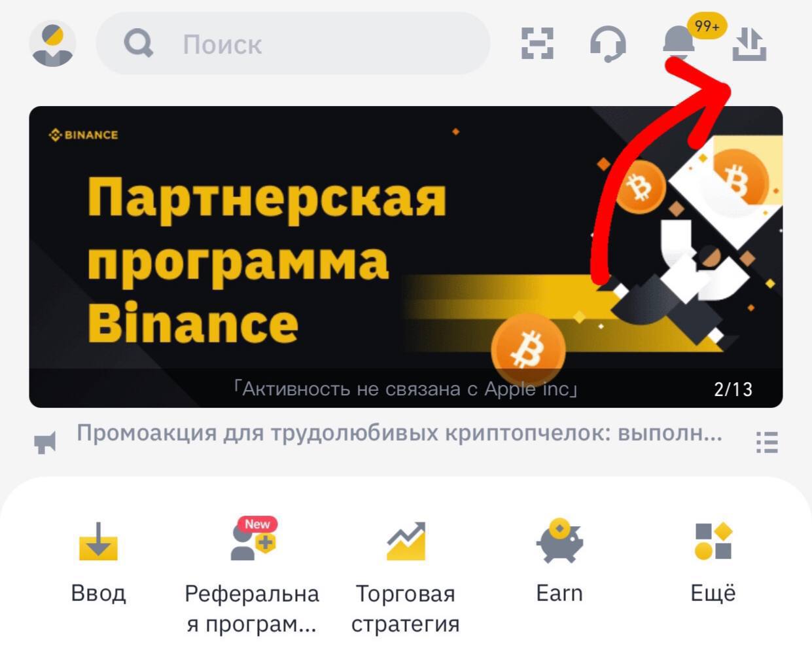Open the QR code scanner icon
Viewport: 812px width, 646px height.
pyautogui.click(x=537, y=44)
